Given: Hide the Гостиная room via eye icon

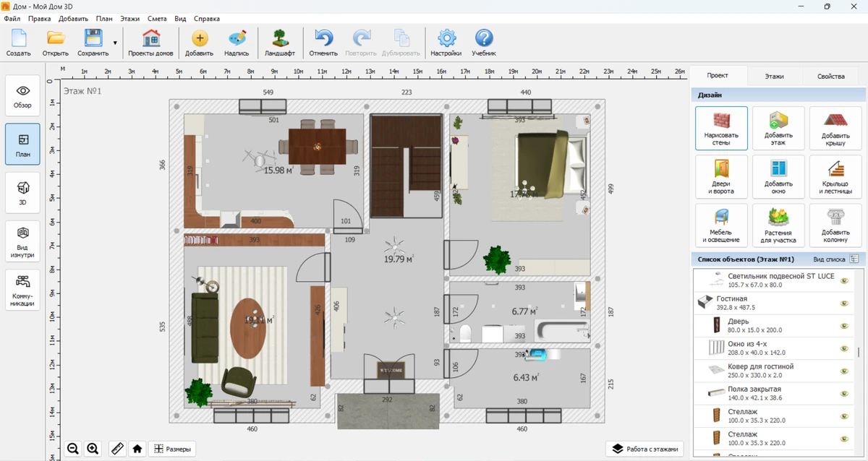Looking at the screenshot, I should click(x=843, y=303).
